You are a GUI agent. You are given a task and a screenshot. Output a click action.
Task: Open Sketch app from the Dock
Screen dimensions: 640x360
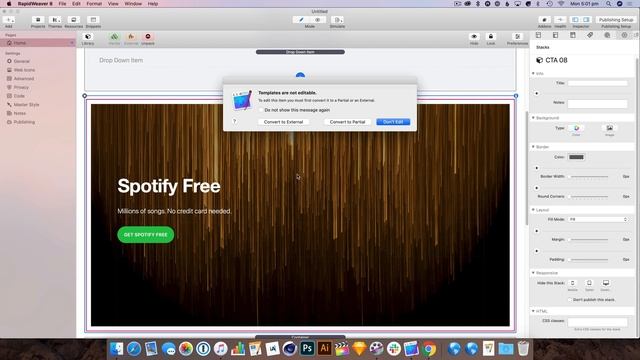[359, 349]
